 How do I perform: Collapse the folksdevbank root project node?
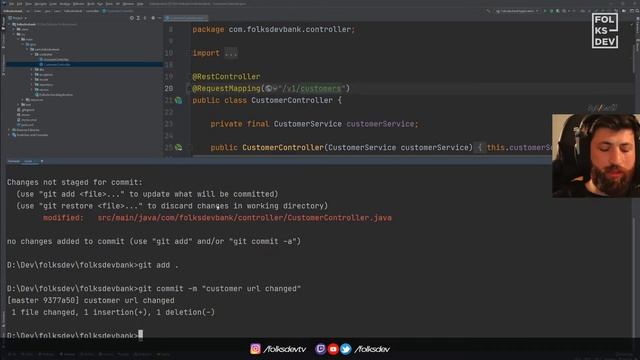pos(9,24)
